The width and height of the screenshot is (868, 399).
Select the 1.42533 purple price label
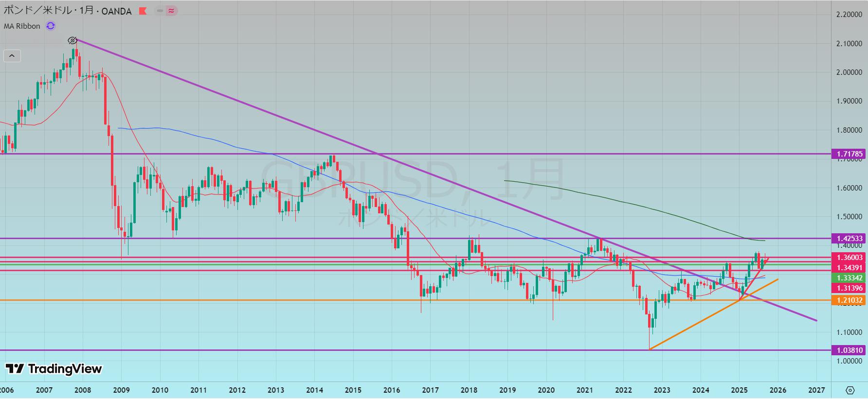pos(850,238)
